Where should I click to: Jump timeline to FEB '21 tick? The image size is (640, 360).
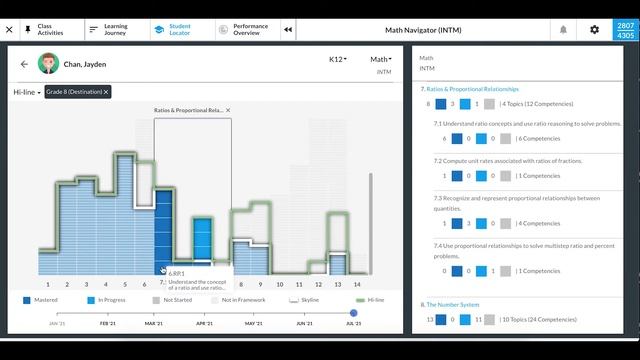pyautogui.click(x=108, y=313)
